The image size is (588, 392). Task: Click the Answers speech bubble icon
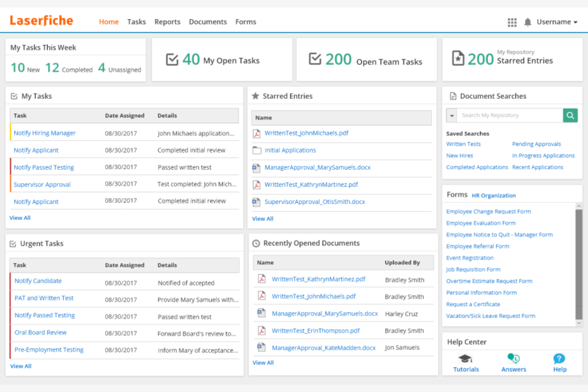pos(513,358)
